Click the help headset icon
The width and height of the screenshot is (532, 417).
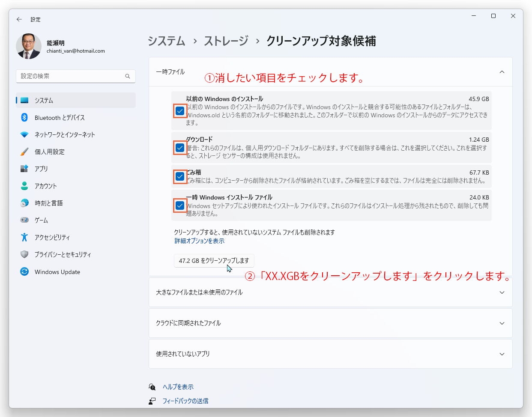point(152,387)
